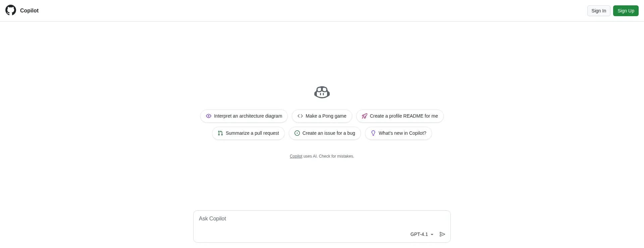The width and height of the screenshot is (644, 248).
Task: Expand the model picker dropdown arrow
Action: click(x=432, y=235)
